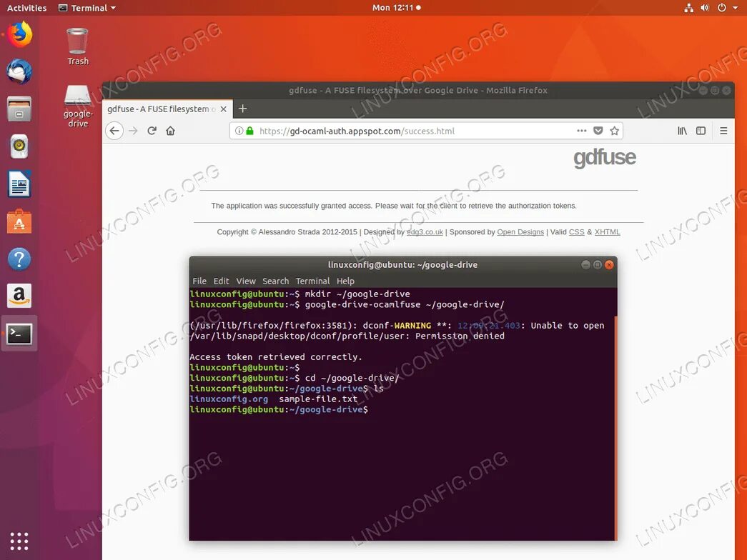747x560 pixels.
Task: Open new tab in Firefox
Action: (242, 109)
